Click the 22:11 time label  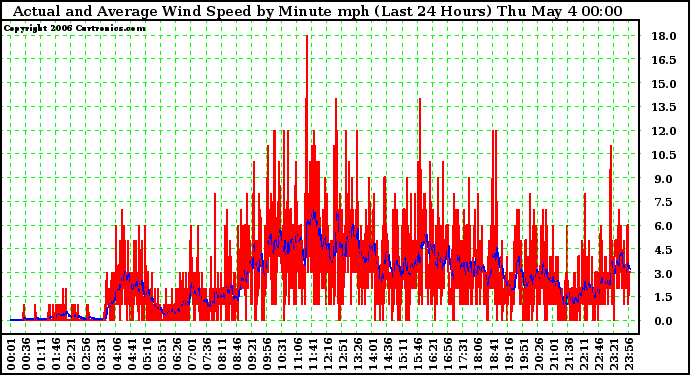(x=584, y=355)
